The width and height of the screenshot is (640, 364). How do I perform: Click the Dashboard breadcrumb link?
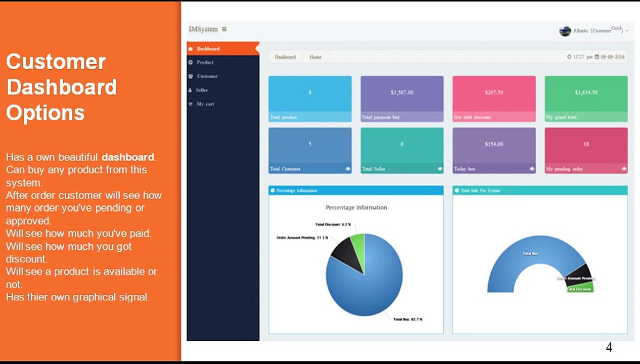point(285,57)
